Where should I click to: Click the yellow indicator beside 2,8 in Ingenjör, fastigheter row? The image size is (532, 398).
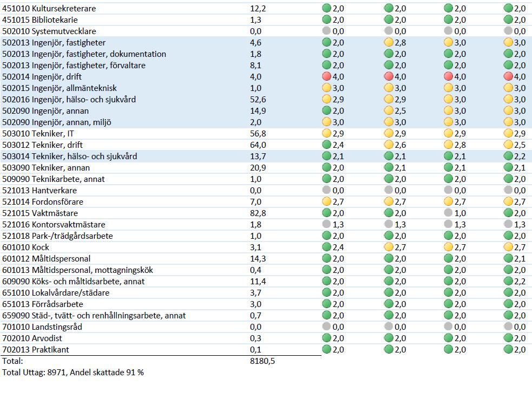click(389, 42)
